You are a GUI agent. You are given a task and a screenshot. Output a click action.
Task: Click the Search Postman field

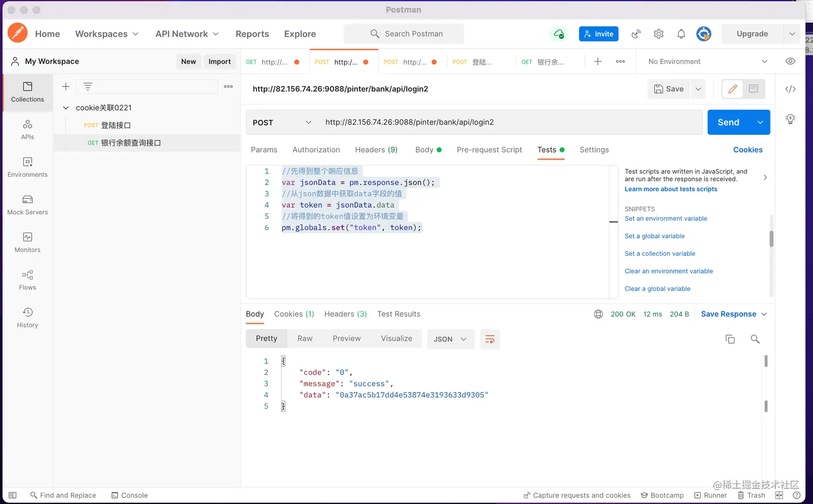pyautogui.click(x=404, y=34)
